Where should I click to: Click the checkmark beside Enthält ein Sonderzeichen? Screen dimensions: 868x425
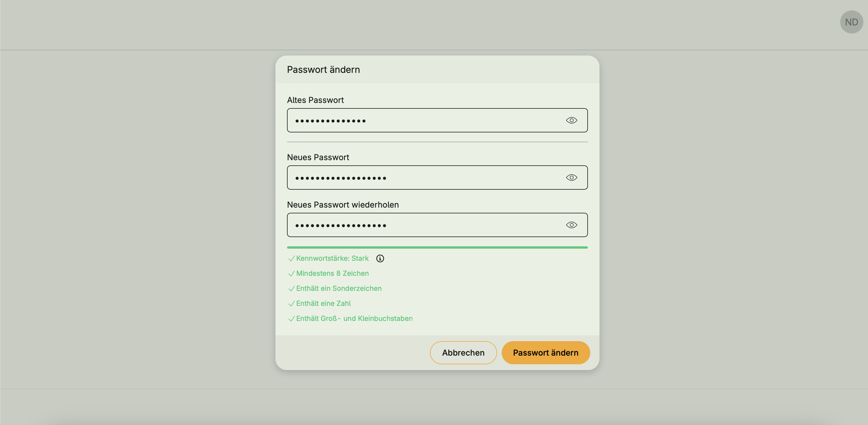coord(291,289)
